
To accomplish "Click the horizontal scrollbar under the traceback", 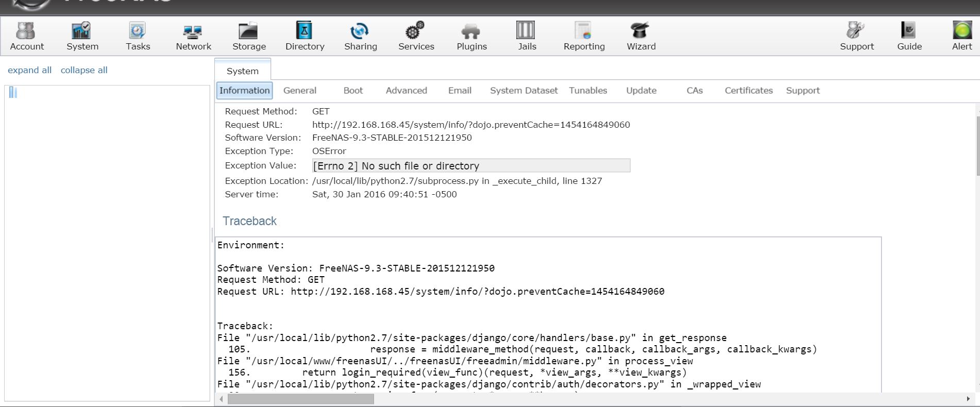I will [301, 399].
